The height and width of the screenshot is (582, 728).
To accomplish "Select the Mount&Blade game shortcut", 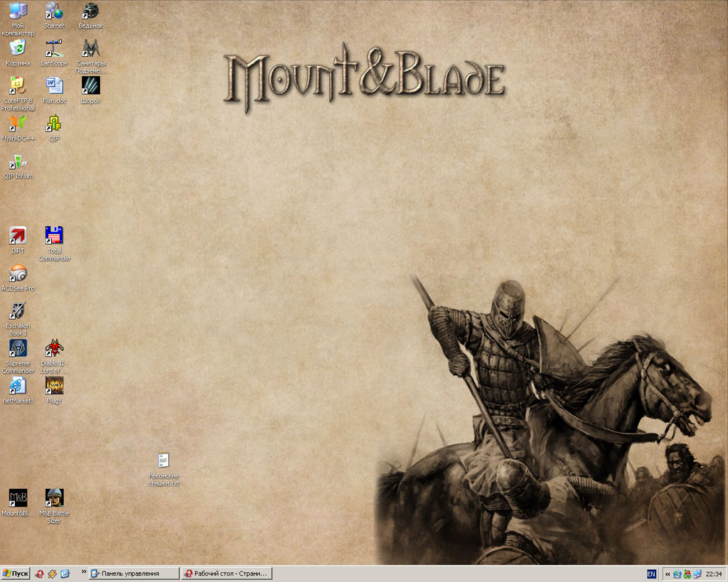I will [x=18, y=502].
